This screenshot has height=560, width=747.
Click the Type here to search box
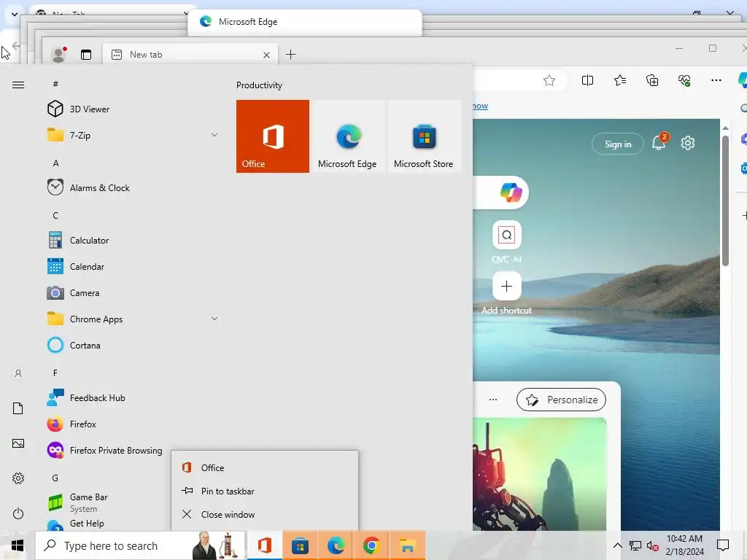[x=140, y=545]
